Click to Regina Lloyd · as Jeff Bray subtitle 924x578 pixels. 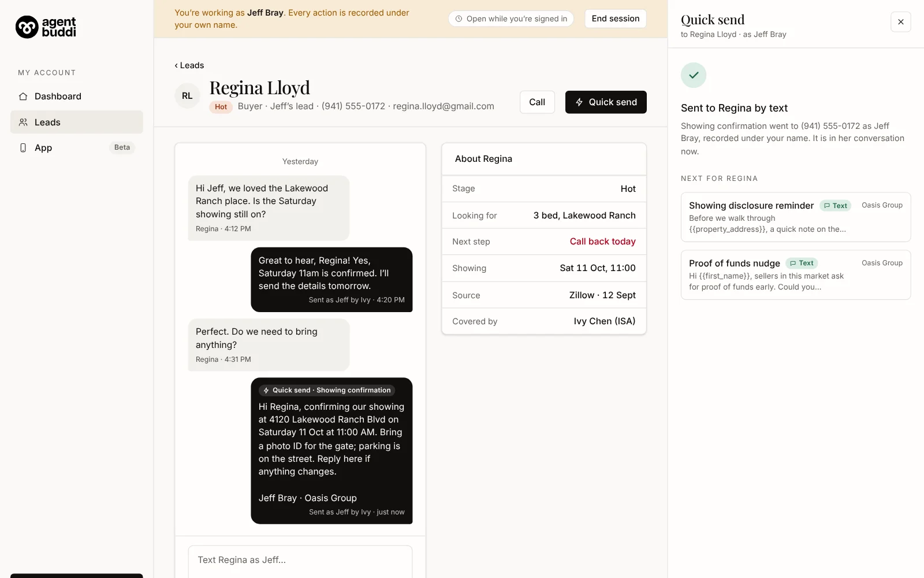[733, 35]
